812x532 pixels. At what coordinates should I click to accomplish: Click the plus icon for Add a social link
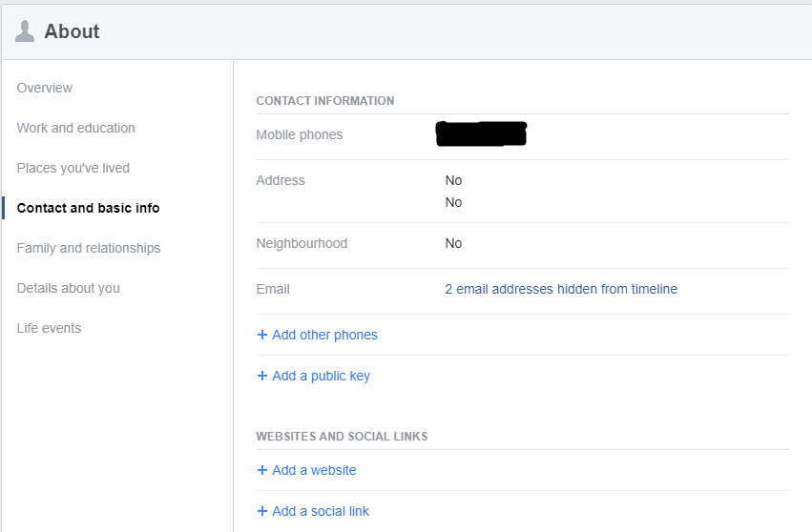click(x=262, y=511)
